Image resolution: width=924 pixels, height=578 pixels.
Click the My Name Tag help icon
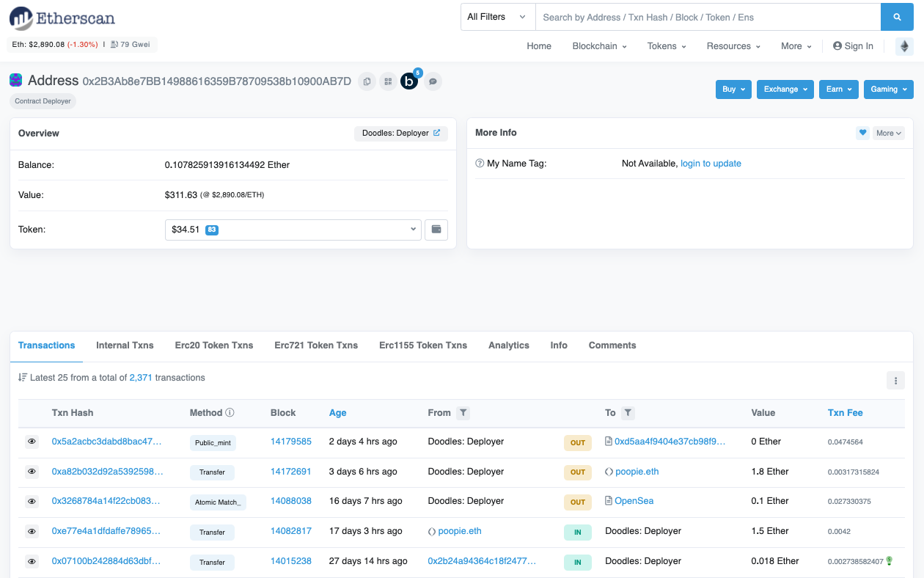click(x=480, y=164)
